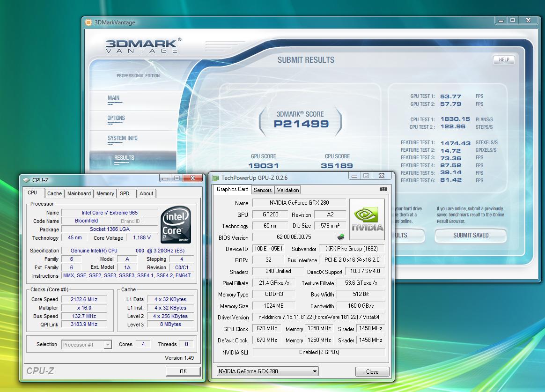Click the 3DMark score P21499
The image size is (545, 392).
point(301,124)
